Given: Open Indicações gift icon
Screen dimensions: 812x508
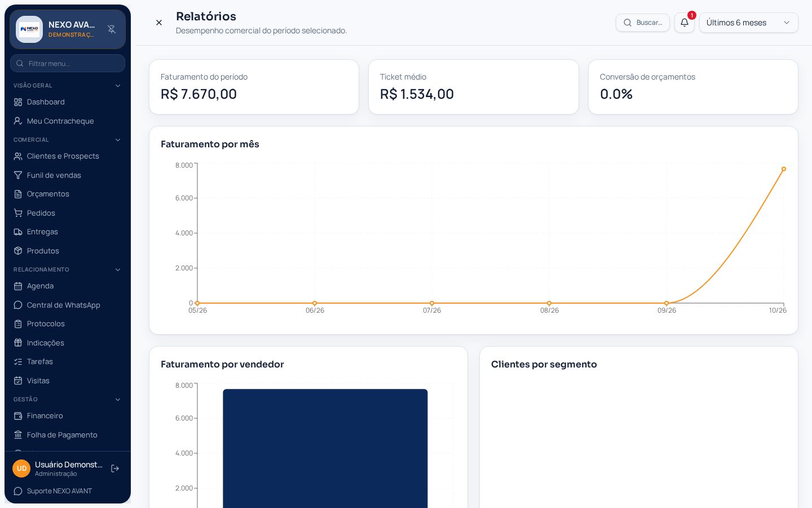Looking at the screenshot, I should pyautogui.click(x=18, y=343).
